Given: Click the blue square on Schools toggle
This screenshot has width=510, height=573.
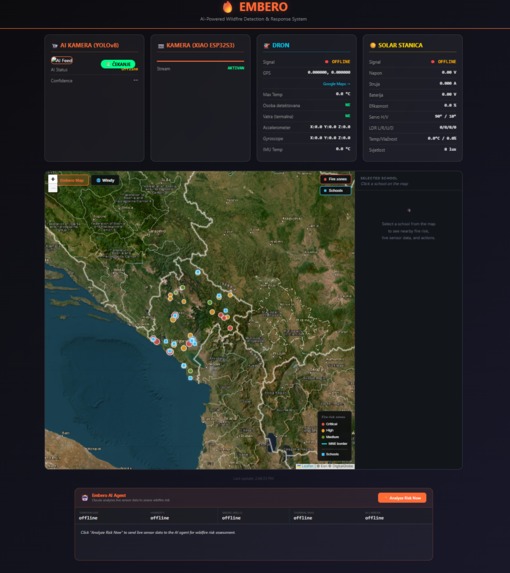Looking at the screenshot, I should [x=325, y=191].
